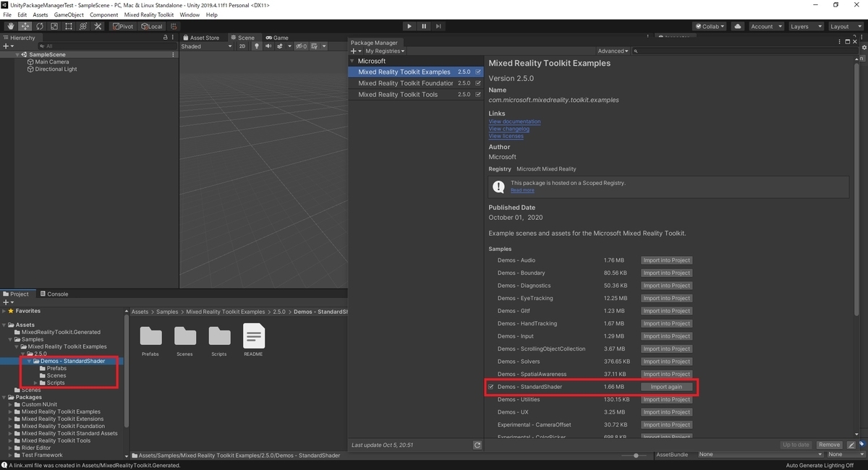
Task: Expand the Favorites tree item
Action: 4,311
